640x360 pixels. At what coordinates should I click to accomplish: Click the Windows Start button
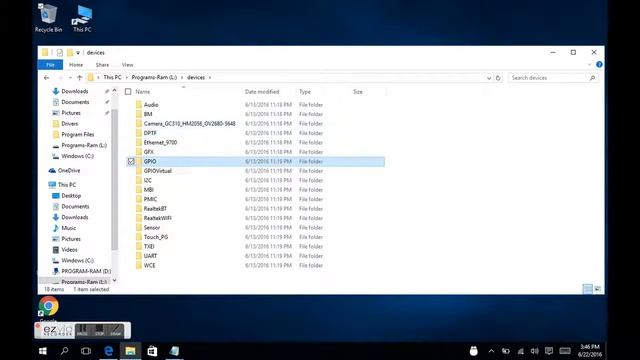coord(42,351)
